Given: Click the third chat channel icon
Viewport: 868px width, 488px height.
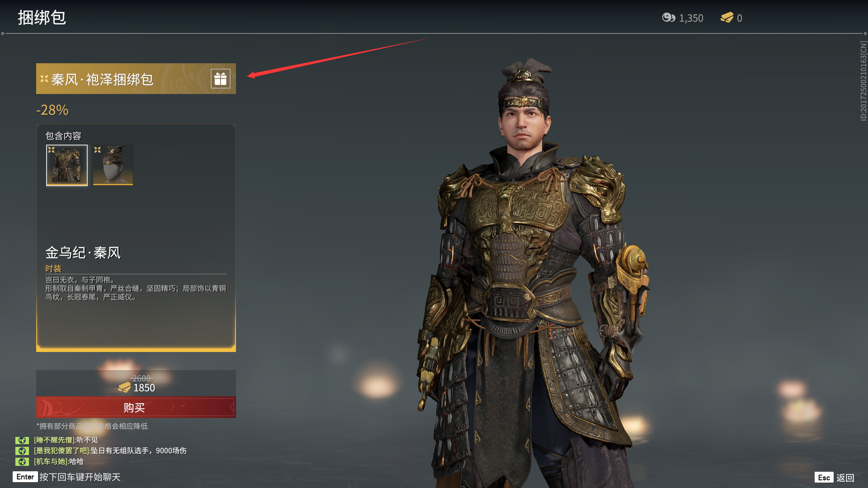Looking at the screenshot, I should click(x=22, y=462).
